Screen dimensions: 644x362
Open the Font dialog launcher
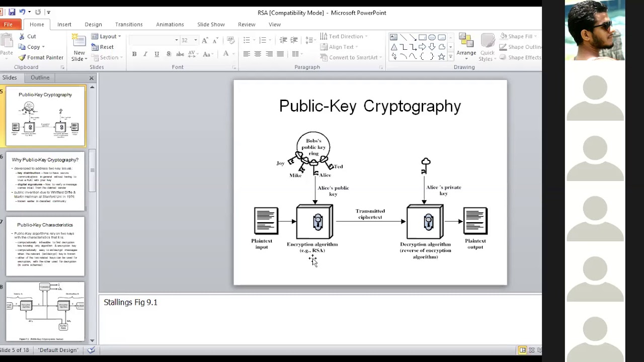234,67
